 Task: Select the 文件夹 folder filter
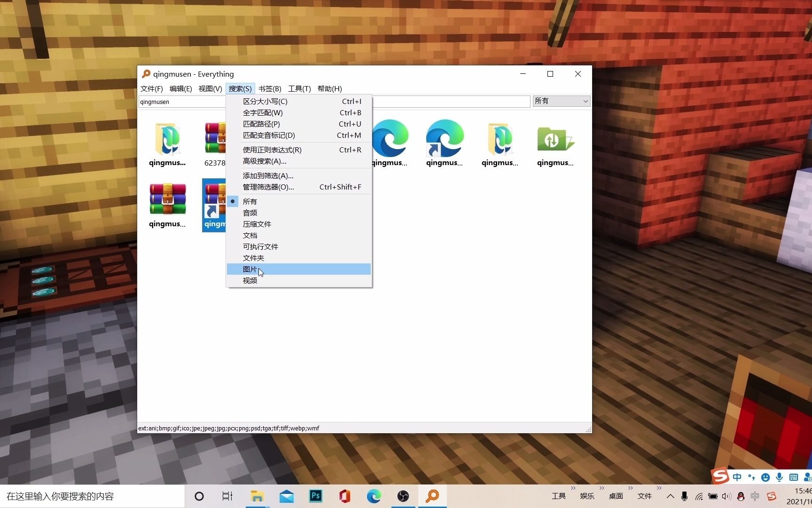pyautogui.click(x=299, y=258)
